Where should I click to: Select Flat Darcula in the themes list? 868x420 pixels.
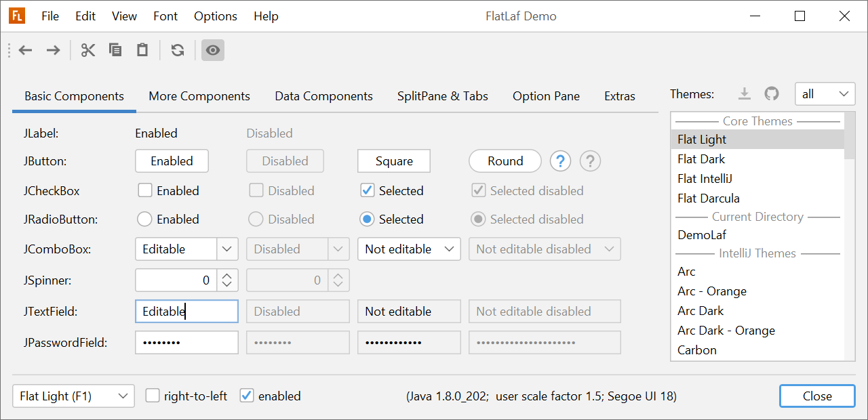[709, 198]
